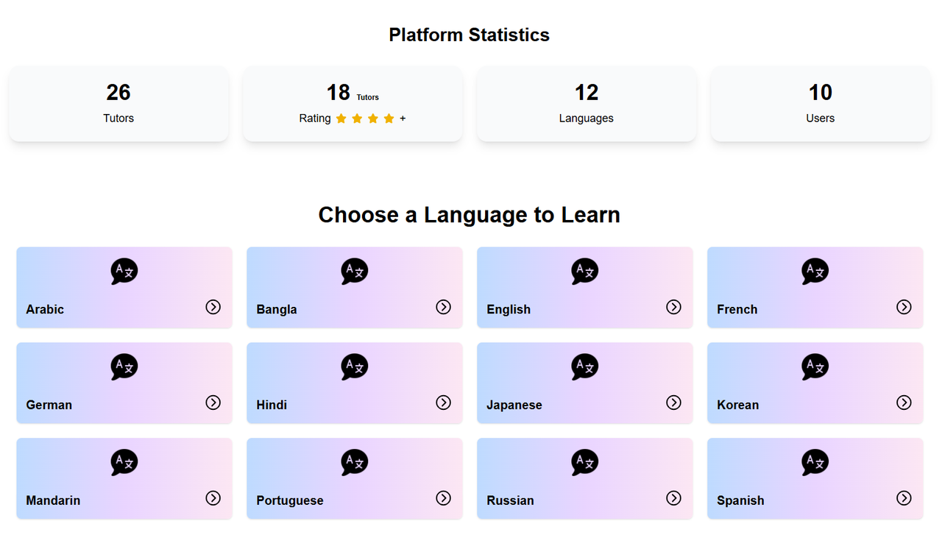942x560 pixels.
Task: Click the arrow circle icon on the Korean card
Action: tap(904, 403)
